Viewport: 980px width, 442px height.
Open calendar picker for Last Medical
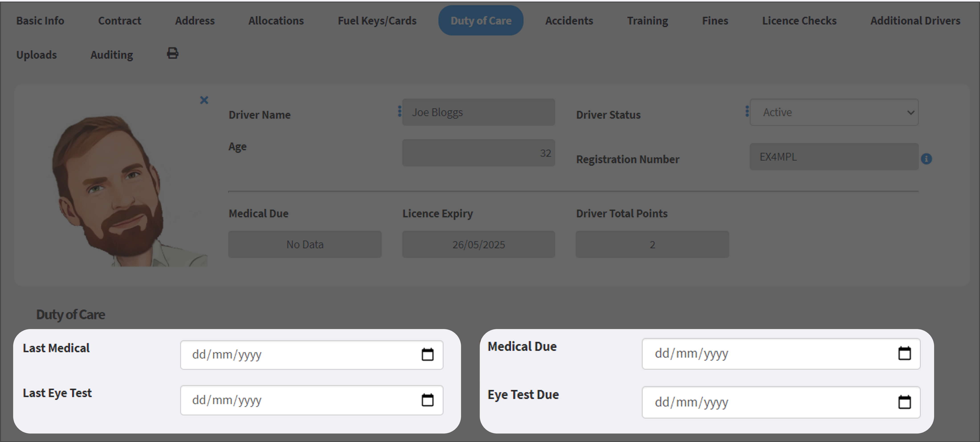click(x=428, y=354)
